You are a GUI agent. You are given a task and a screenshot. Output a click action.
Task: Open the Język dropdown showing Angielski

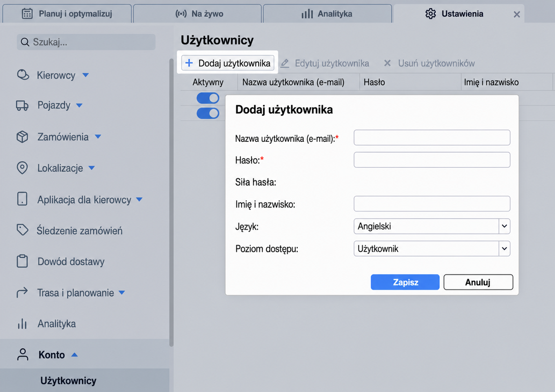click(x=432, y=226)
